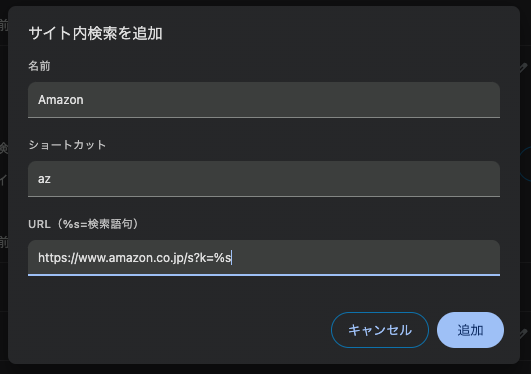Click the ショートカット label text

click(67, 145)
